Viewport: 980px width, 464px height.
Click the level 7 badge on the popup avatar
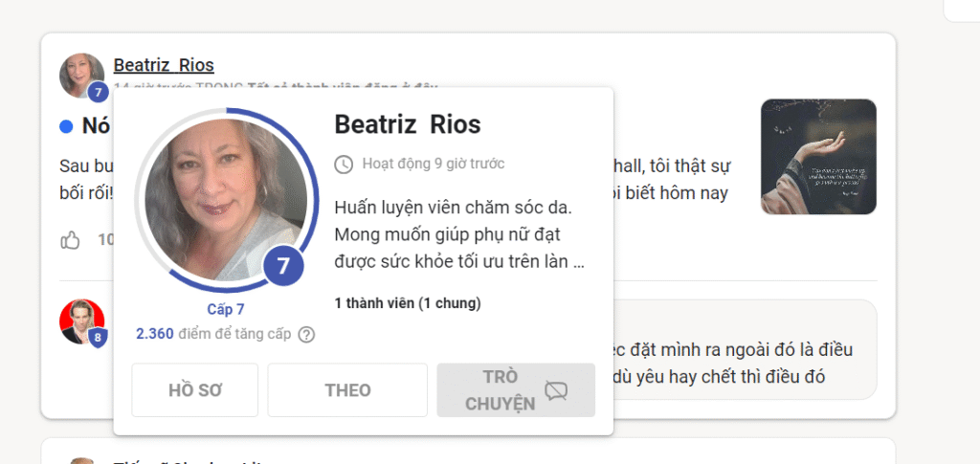pyautogui.click(x=283, y=265)
